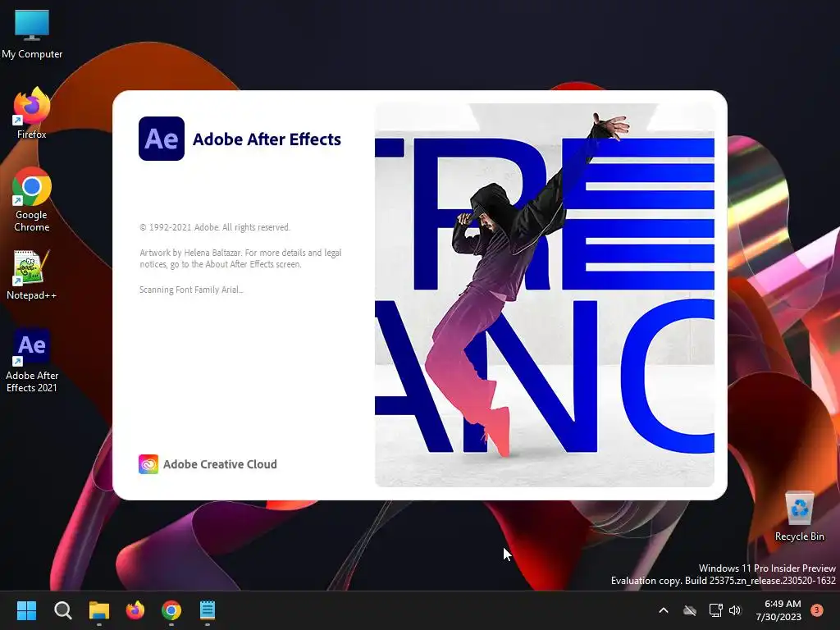840x630 pixels.
Task: Open taskbar Search
Action: tap(62, 610)
